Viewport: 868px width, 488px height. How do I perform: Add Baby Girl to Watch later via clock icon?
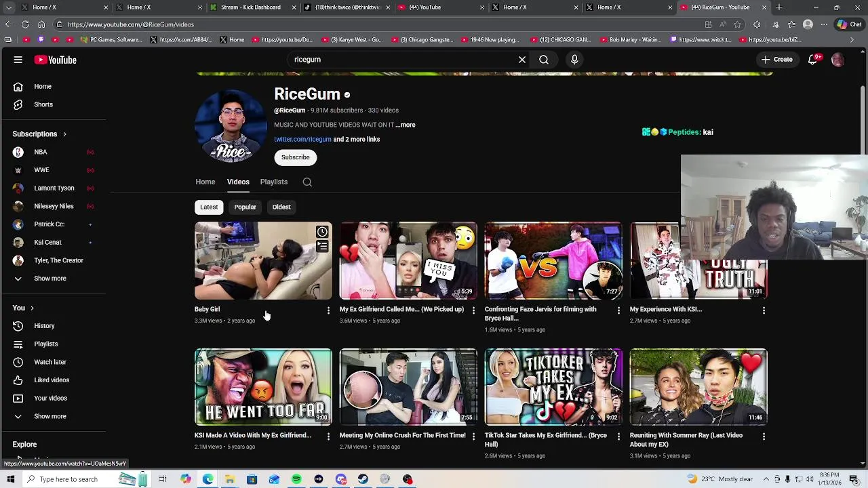322,232
